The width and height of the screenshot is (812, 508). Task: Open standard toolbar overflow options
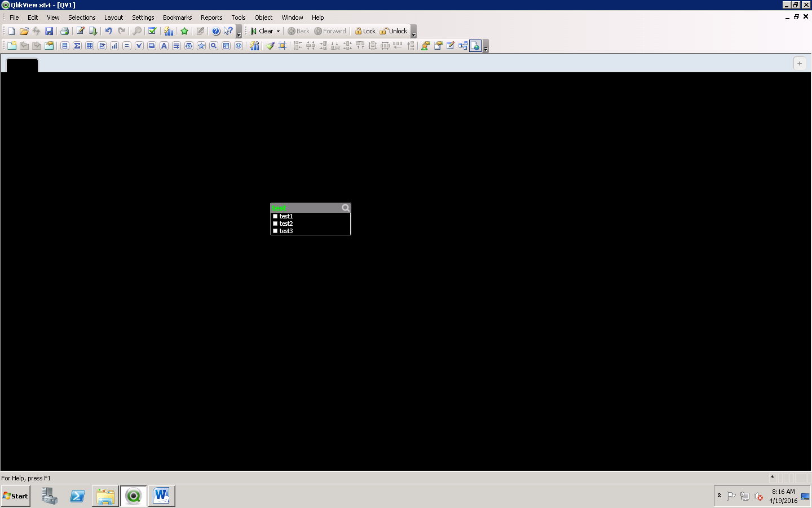pos(239,31)
